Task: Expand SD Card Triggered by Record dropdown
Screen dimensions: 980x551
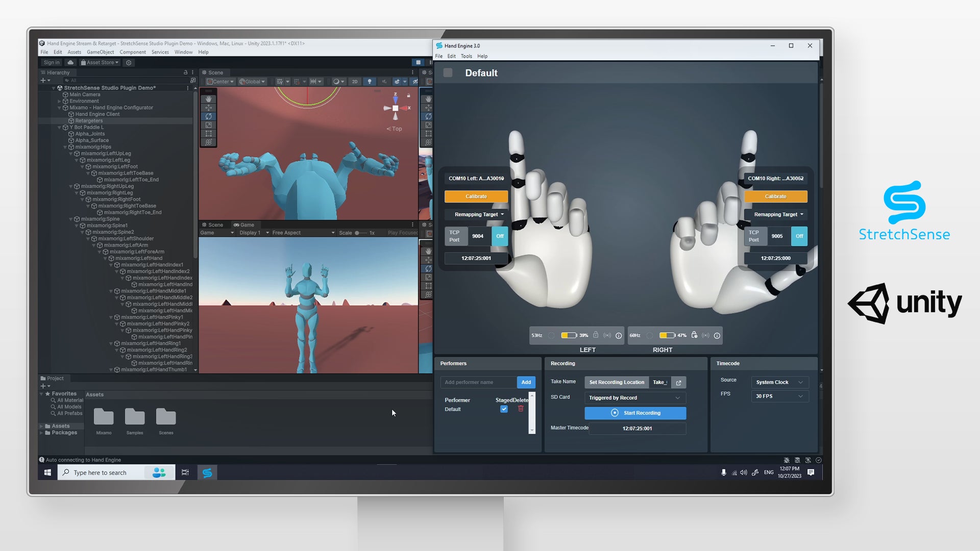Action: [634, 398]
